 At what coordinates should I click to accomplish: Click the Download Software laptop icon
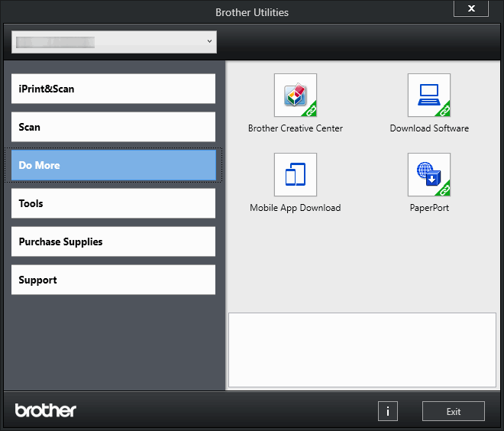(428, 96)
